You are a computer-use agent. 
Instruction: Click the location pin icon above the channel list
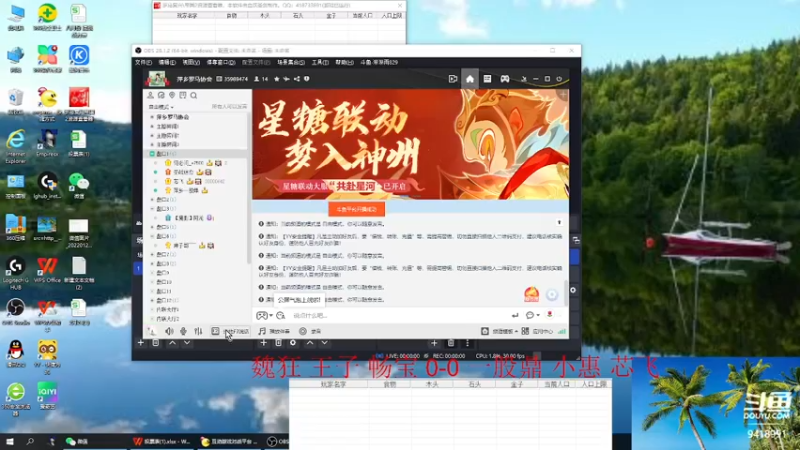tap(172, 95)
